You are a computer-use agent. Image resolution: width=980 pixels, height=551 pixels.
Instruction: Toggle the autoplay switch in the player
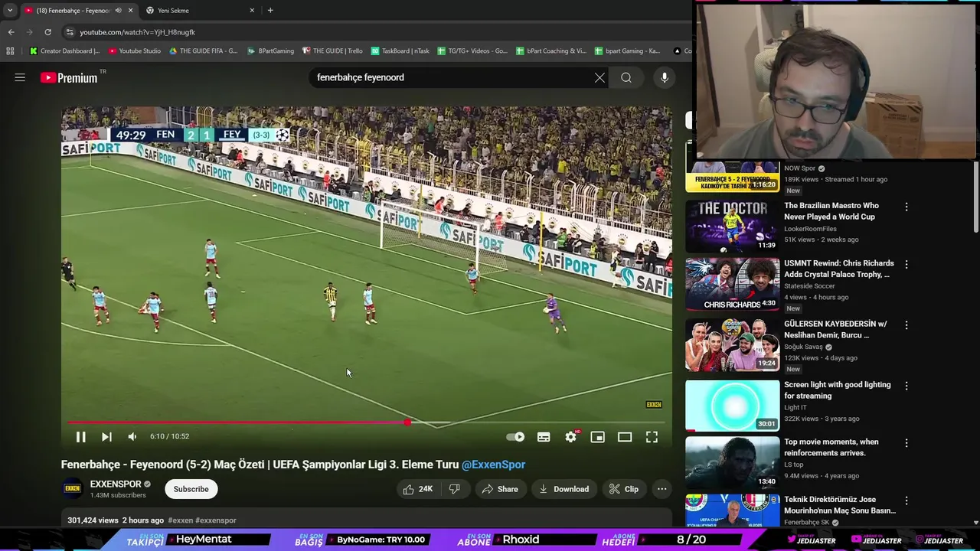click(515, 437)
